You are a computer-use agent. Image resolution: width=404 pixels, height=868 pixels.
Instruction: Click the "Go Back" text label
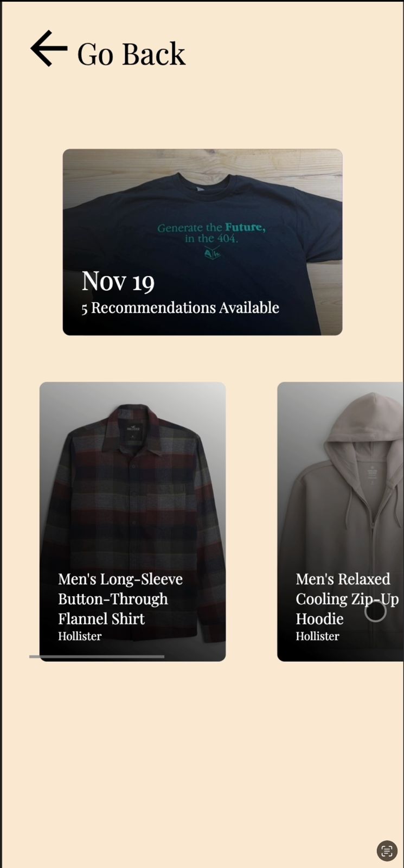(131, 54)
